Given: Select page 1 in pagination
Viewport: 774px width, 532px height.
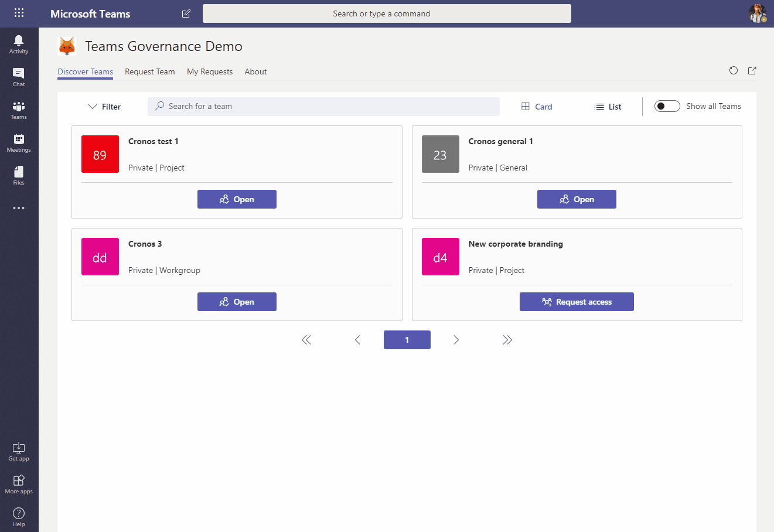Looking at the screenshot, I should click(x=407, y=340).
